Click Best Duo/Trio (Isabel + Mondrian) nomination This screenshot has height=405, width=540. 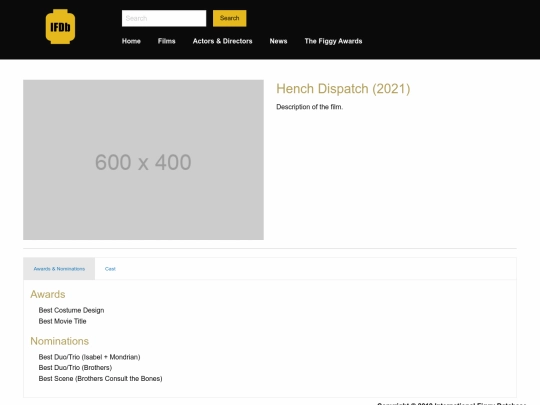90,357
